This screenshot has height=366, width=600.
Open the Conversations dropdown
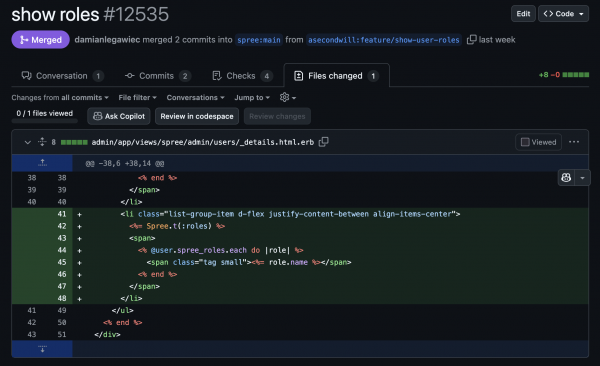tap(196, 98)
